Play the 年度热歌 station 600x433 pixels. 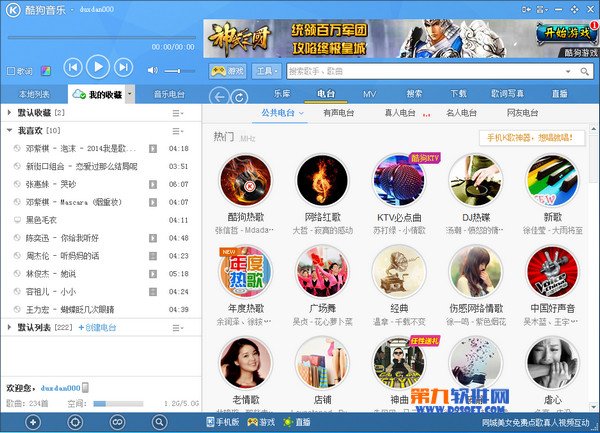245,272
